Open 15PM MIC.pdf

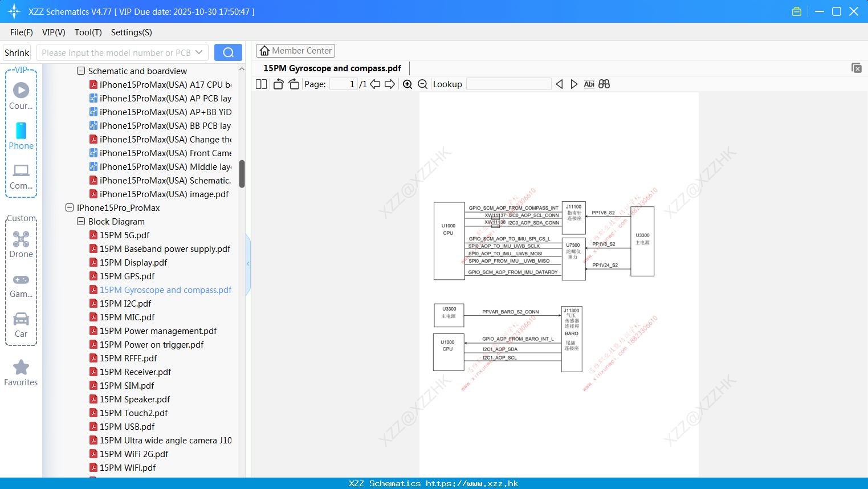[x=122, y=317]
